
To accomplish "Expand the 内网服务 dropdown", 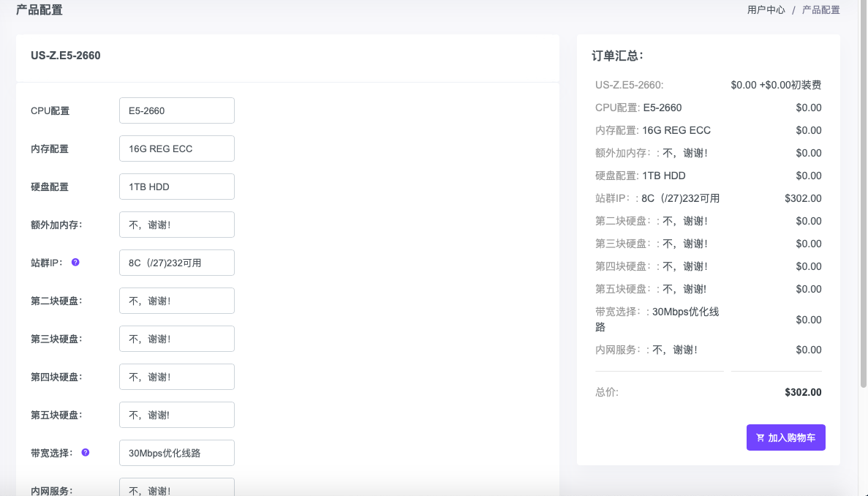I will pos(176,488).
